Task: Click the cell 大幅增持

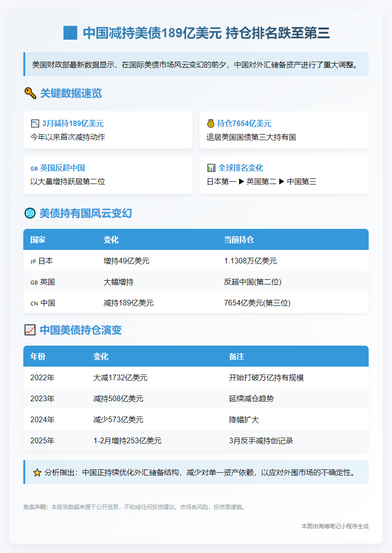Action: click(119, 282)
